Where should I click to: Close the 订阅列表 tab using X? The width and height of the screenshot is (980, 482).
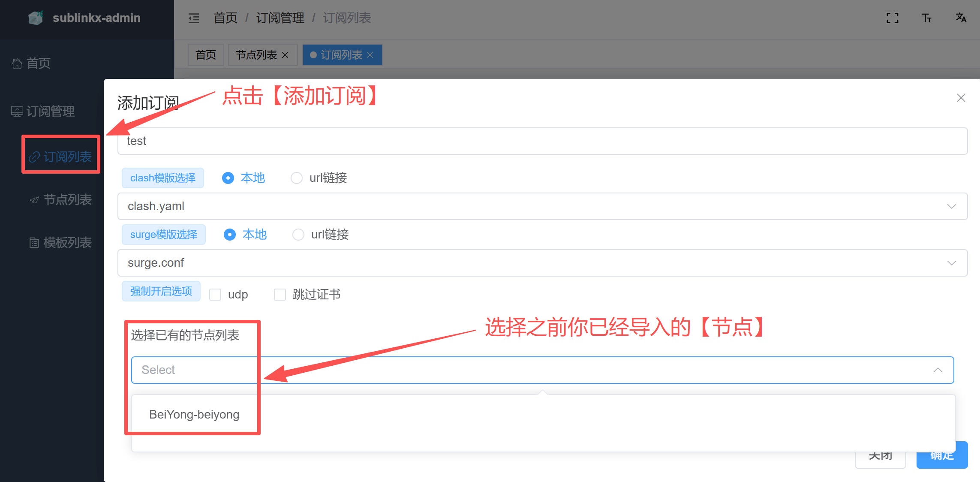pyautogui.click(x=370, y=55)
